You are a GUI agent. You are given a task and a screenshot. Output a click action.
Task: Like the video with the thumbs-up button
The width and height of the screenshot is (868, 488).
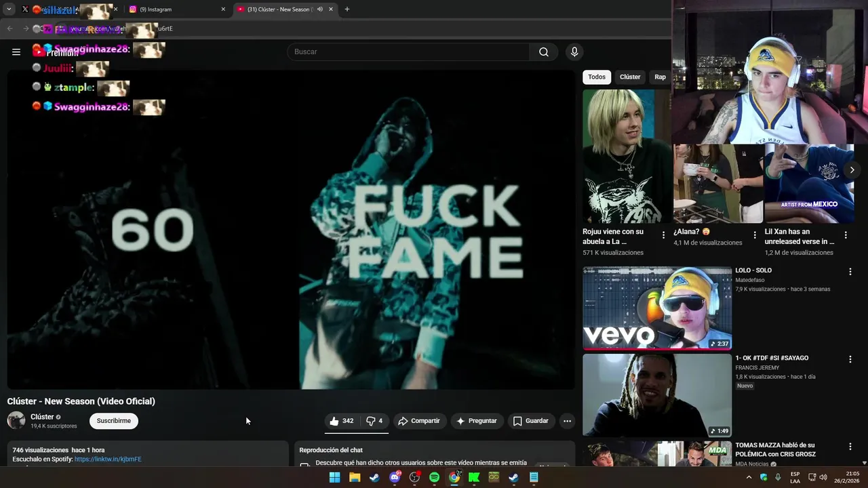pos(342,421)
